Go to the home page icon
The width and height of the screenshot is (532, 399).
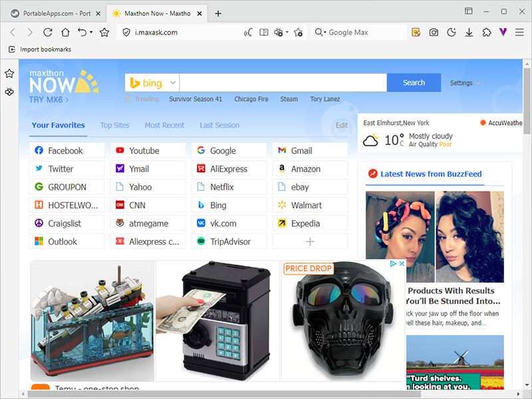click(x=65, y=32)
